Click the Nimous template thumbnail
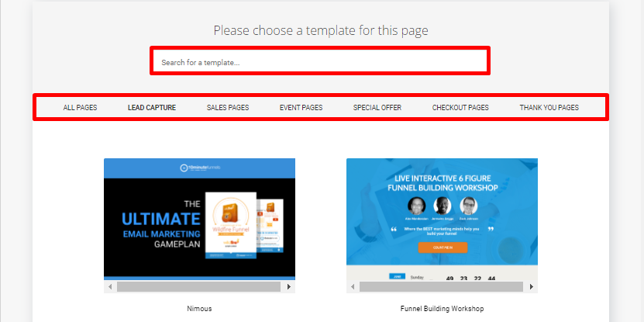 pos(200,219)
